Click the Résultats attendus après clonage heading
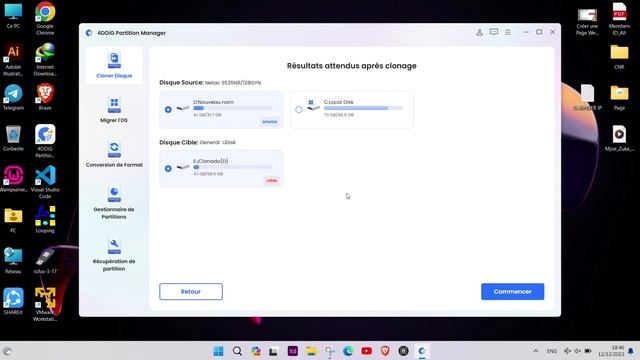 pos(351,66)
